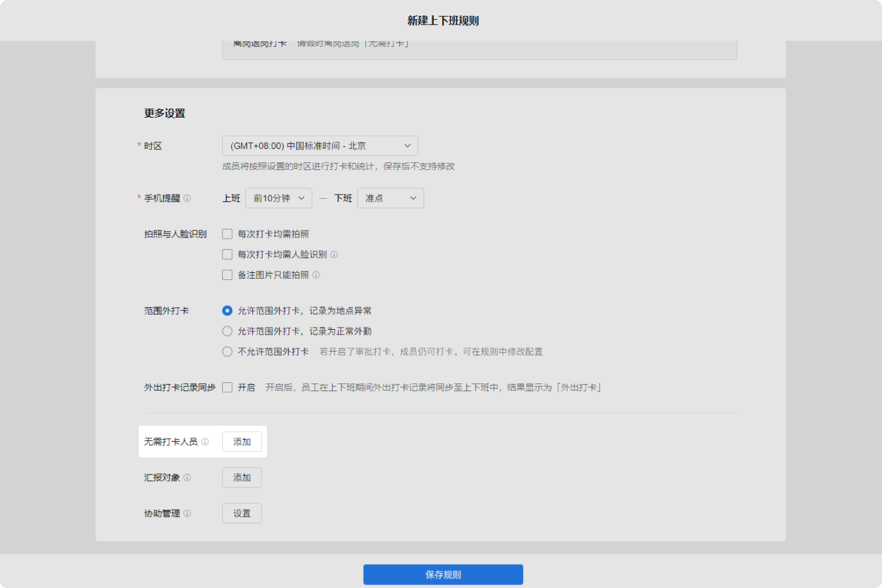Image resolution: width=882 pixels, height=588 pixels.
Task: Click the 更多设置 section heading
Action: coord(165,113)
